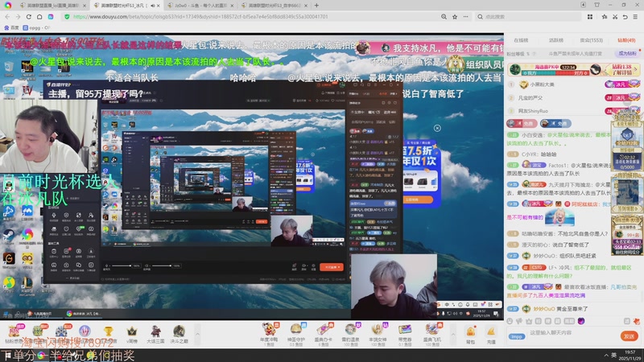The height and width of the screenshot is (362, 644).
Task: Click the scissors screenshot tool icon
Action: [x=615, y=17]
